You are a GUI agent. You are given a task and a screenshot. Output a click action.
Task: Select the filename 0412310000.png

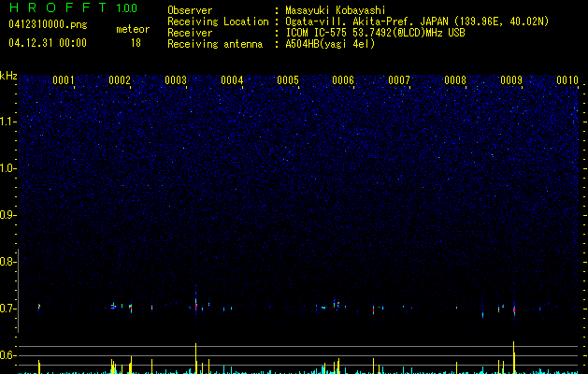click(x=48, y=24)
